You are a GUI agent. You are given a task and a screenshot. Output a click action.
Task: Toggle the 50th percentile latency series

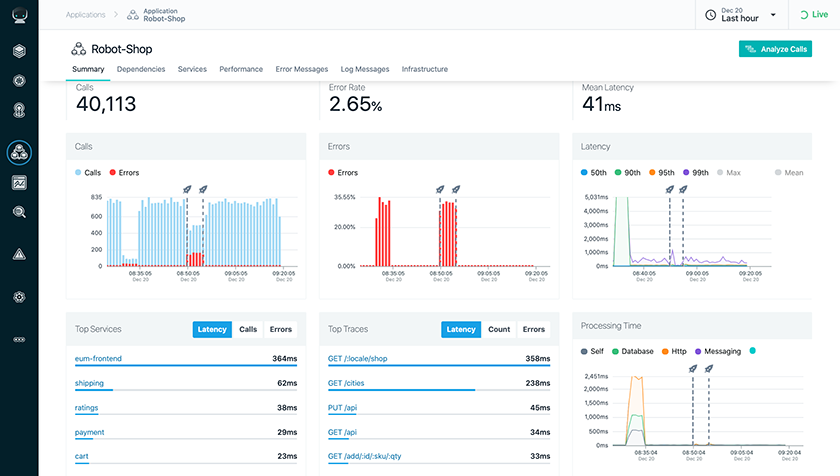point(594,173)
